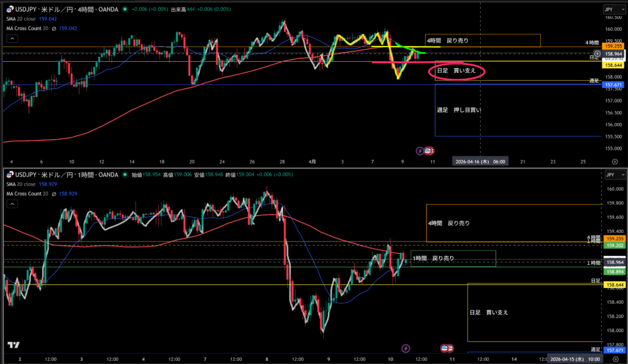The image size is (628, 364).
Task: Open bottom chart time axis settings gear
Action: point(615,359)
